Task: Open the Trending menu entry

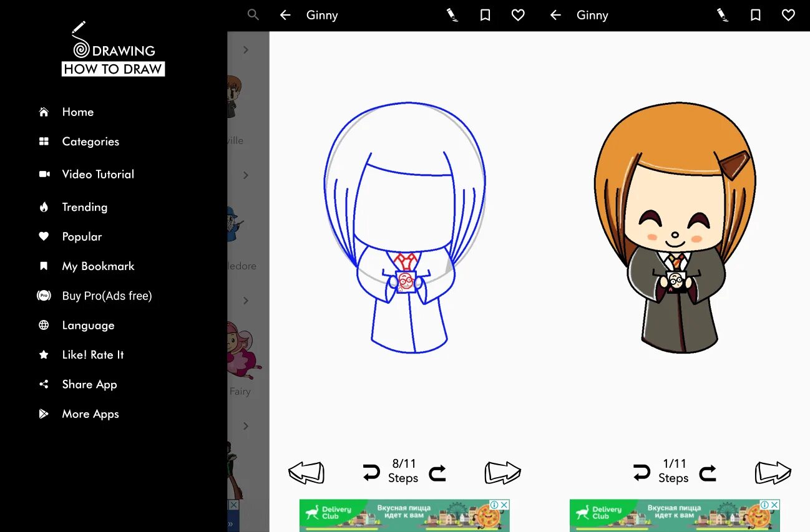Action: (x=84, y=207)
